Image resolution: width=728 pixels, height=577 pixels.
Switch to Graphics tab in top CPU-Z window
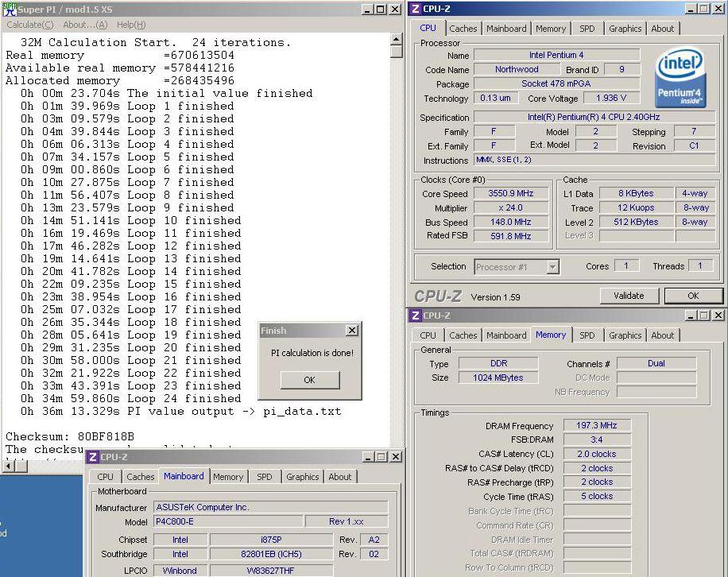625,29
